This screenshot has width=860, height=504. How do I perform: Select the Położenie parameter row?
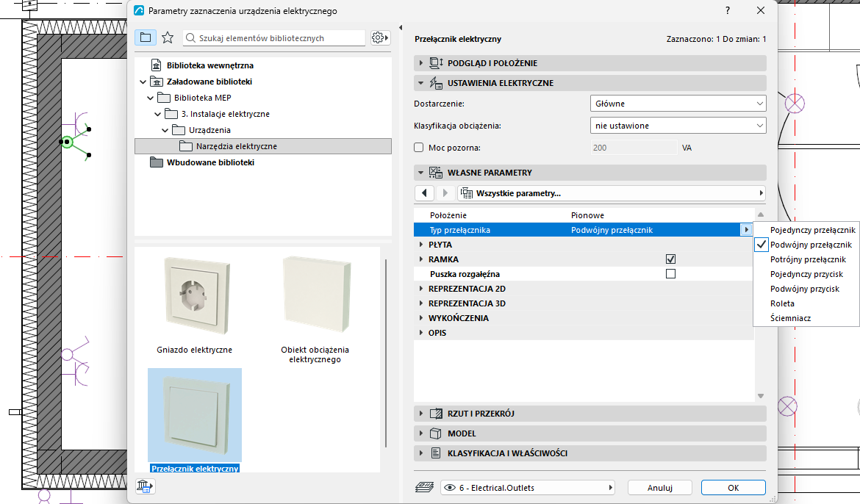point(584,215)
